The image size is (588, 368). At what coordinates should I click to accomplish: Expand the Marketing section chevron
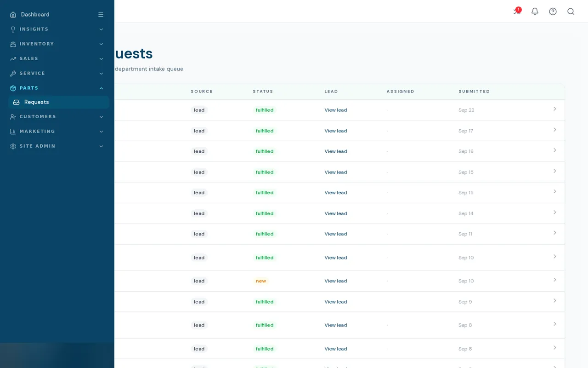click(101, 132)
